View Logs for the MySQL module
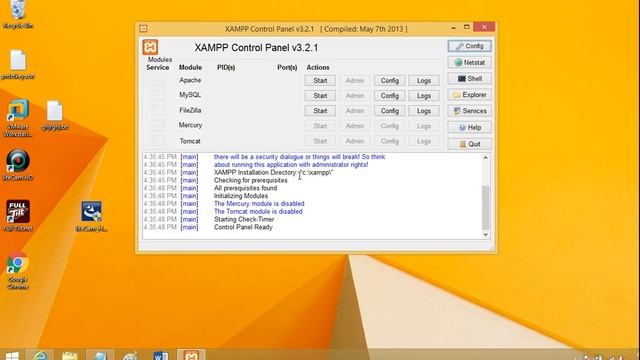This screenshot has width=640, height=360. [424, 96]
